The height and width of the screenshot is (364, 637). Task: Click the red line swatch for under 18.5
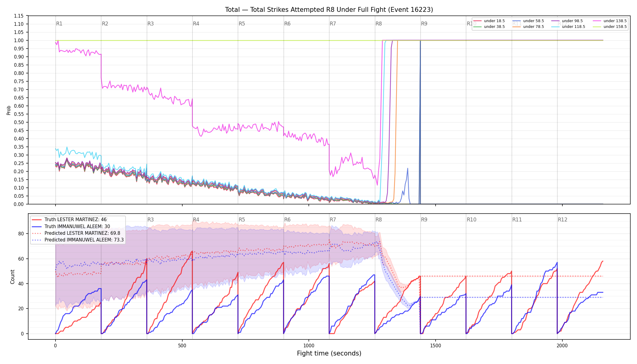click(x=477, y=21)
